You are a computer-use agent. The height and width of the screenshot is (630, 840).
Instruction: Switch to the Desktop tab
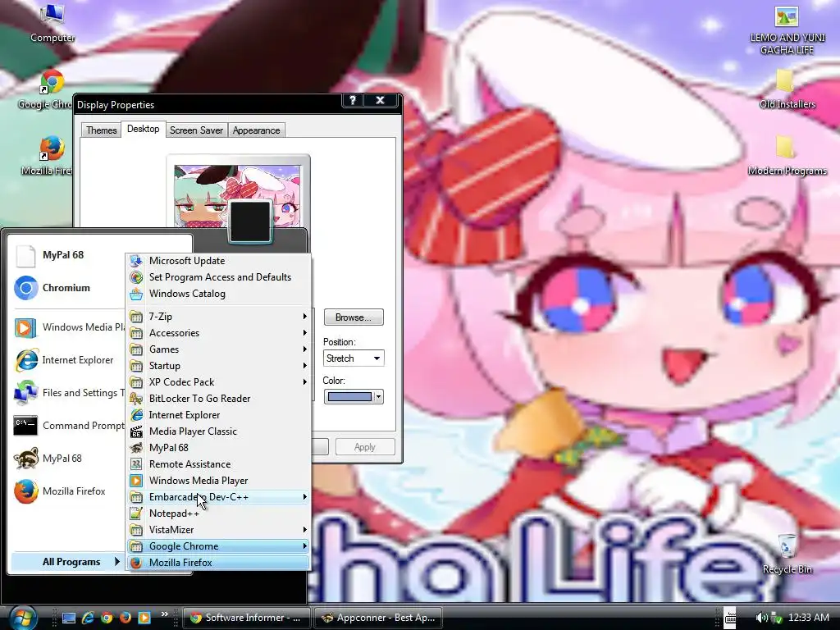pos(143,129)
